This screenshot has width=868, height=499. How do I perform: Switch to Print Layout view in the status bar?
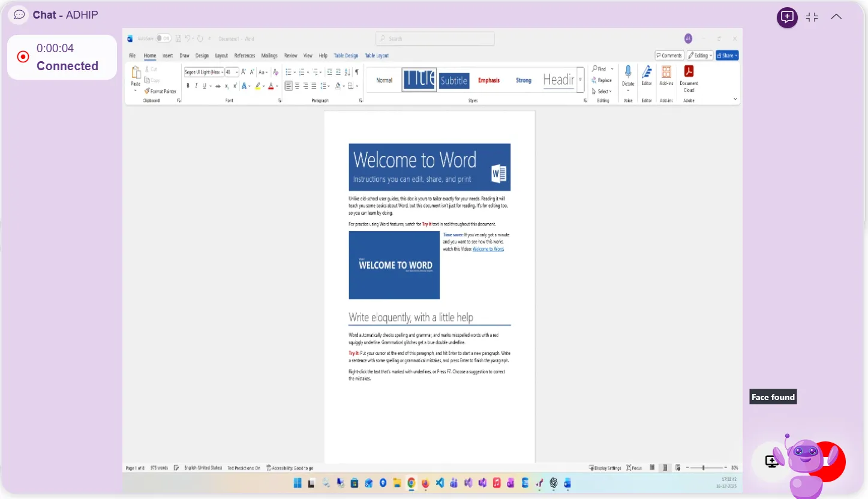coord(665,468)
